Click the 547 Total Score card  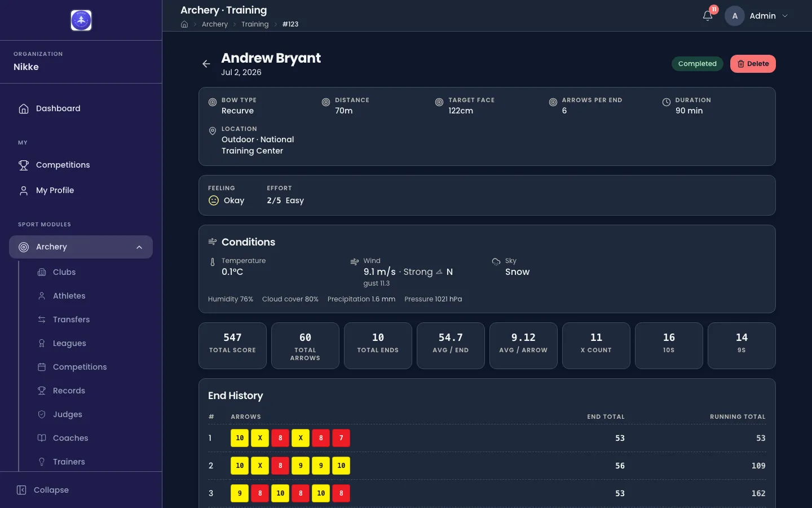click(232, 345)
